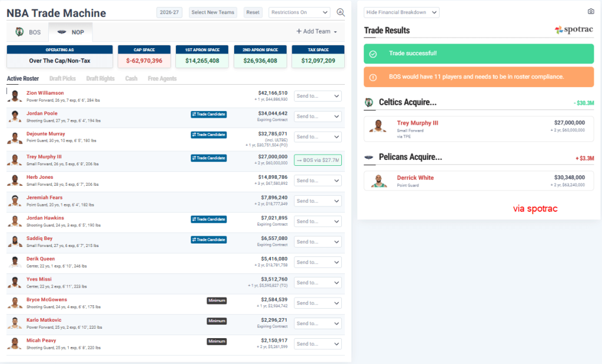This screenshot has height=364, width=602.
Task: Click the Celtics logo next to Celtics Acquire
Action: (369, 102)
